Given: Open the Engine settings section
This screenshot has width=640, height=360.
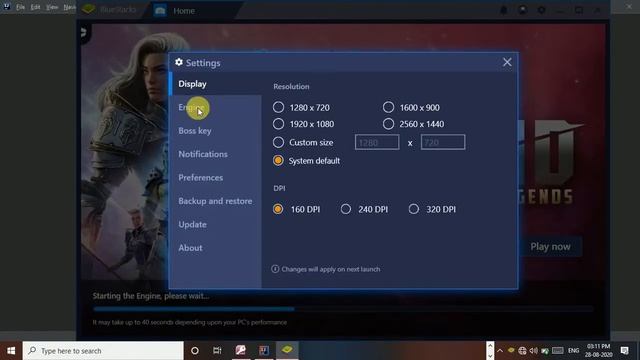Looking at the screenshot, I should tap(191, 107).
